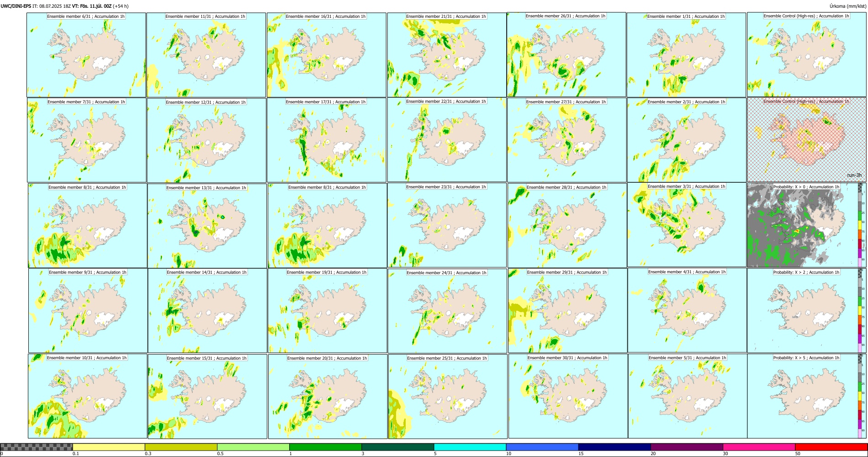This screenshot has width=868, height=457.
Task: Open the Ensemble member 6/31 precipitation map
Action: click(86, 55)
